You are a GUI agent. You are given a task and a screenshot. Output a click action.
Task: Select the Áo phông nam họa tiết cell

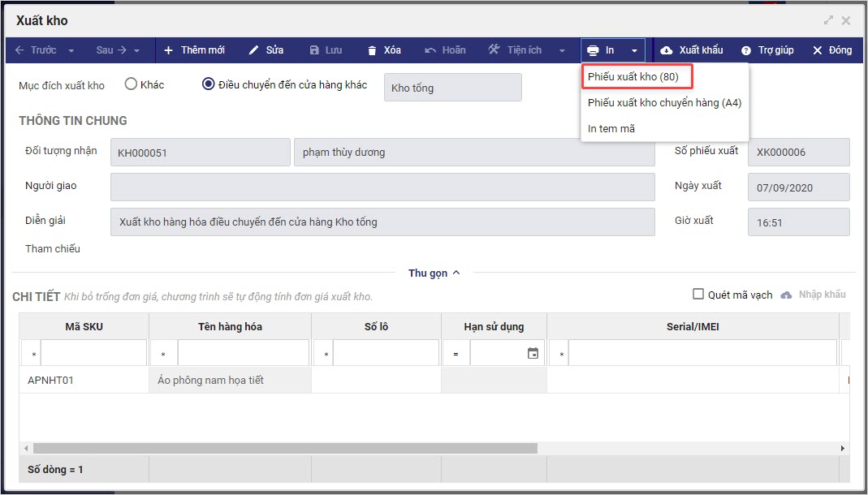coord(231,380)
